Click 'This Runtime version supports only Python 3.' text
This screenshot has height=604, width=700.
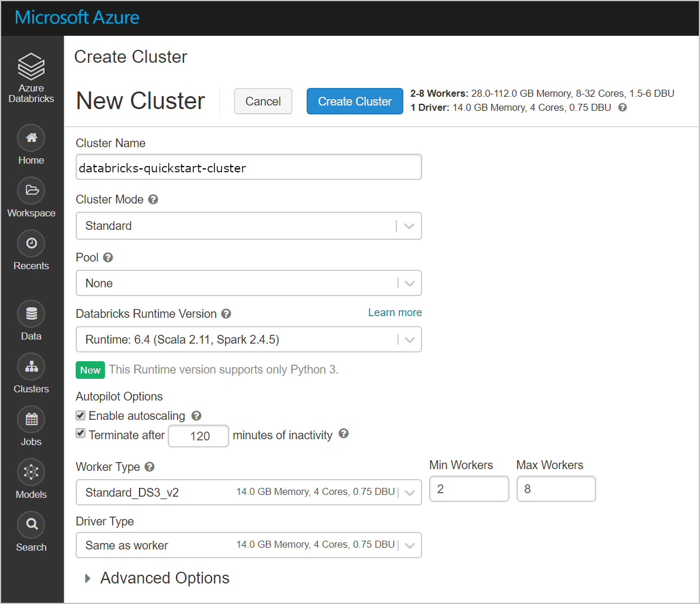pyautogui.click(x=224, y=369)
